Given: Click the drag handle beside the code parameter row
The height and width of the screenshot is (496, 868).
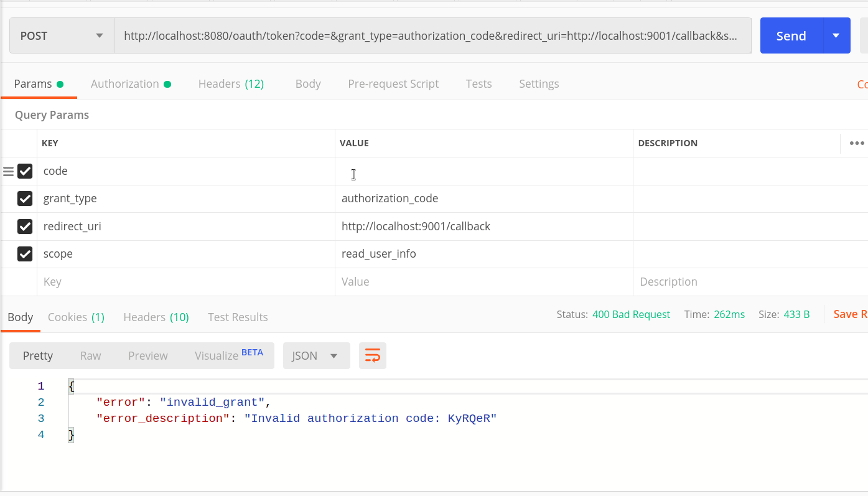Looking at the screenshot, I should tap(7, 171).
